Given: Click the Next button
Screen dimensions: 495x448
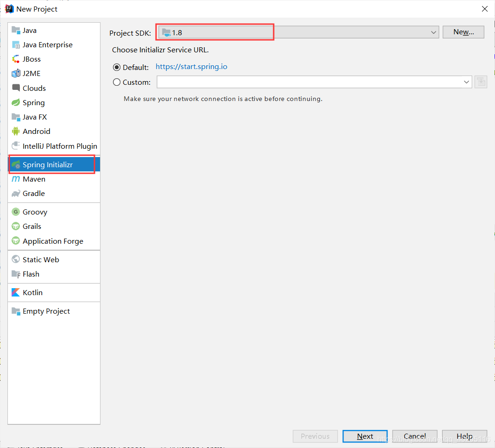Looking at the screenshot, I should (365, 436).
